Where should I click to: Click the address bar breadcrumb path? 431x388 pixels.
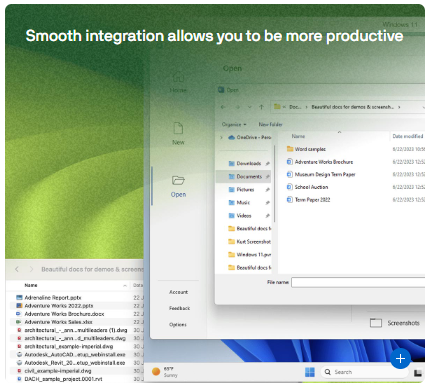(x=347, y=107)
